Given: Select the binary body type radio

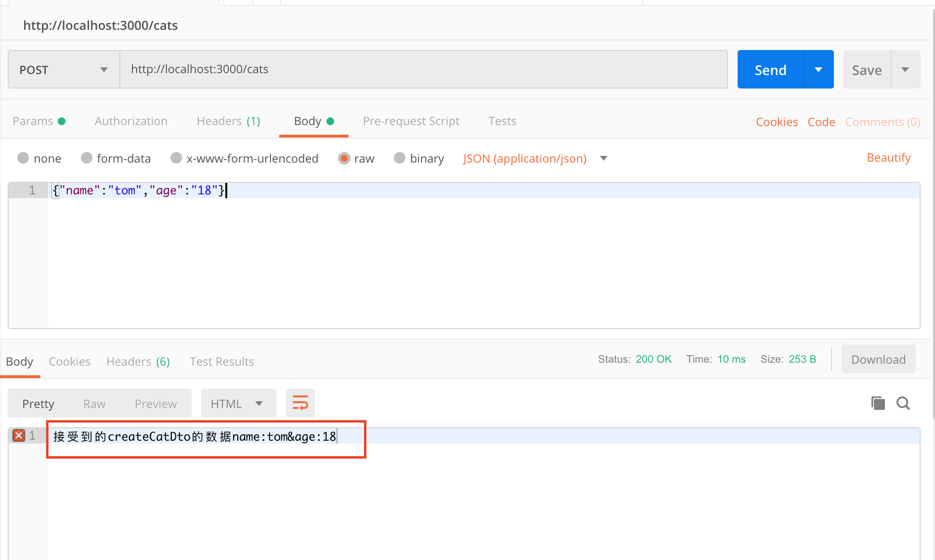Looking at the screenshot, I should coord(400,158).
